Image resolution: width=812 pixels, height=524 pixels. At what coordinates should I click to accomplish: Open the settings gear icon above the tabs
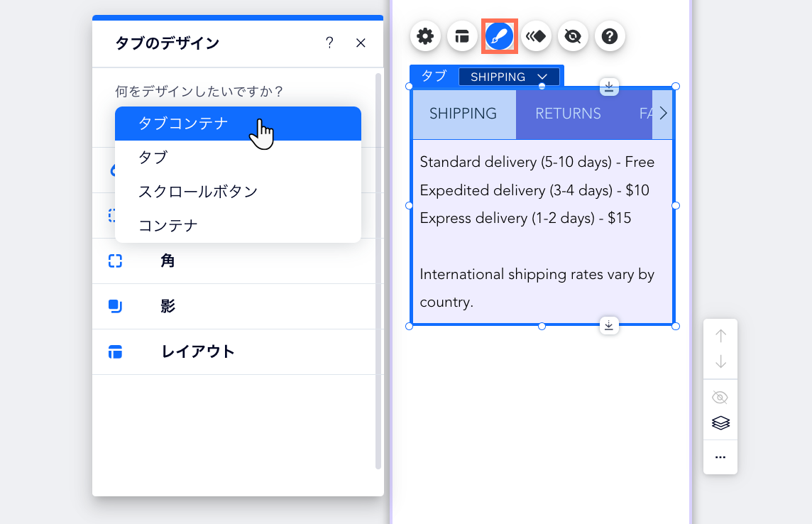[425, 36]
